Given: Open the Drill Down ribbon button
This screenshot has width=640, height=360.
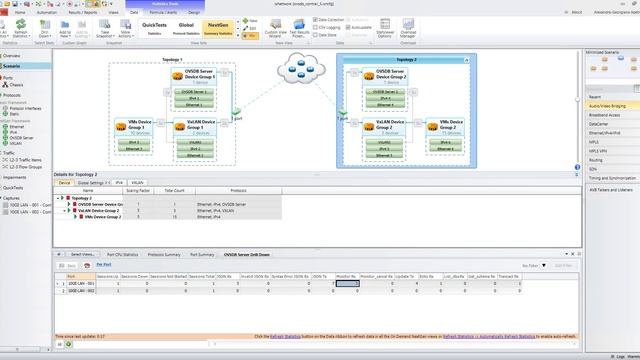Looking at the screenshot, I should [44, 29].
